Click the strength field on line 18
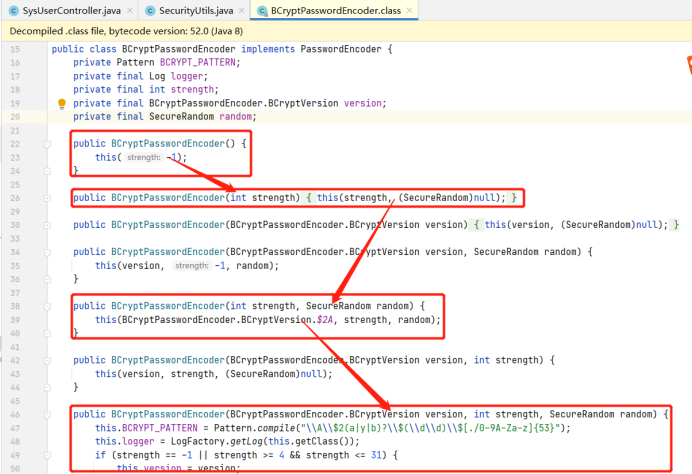This screenshot has height=474, width=692. [x=192, y=90]
